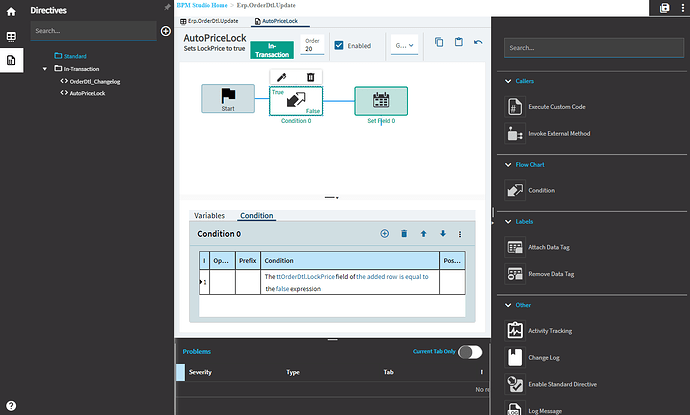Screen dimensions: 690x415
Task: Click the In-Transaction button
Action: click(x=272, y=50)
